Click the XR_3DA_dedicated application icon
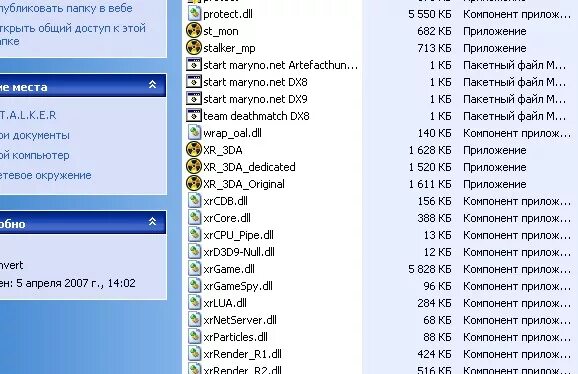Image resolution: width=578 pixels, height=374 pixels. 194,167
